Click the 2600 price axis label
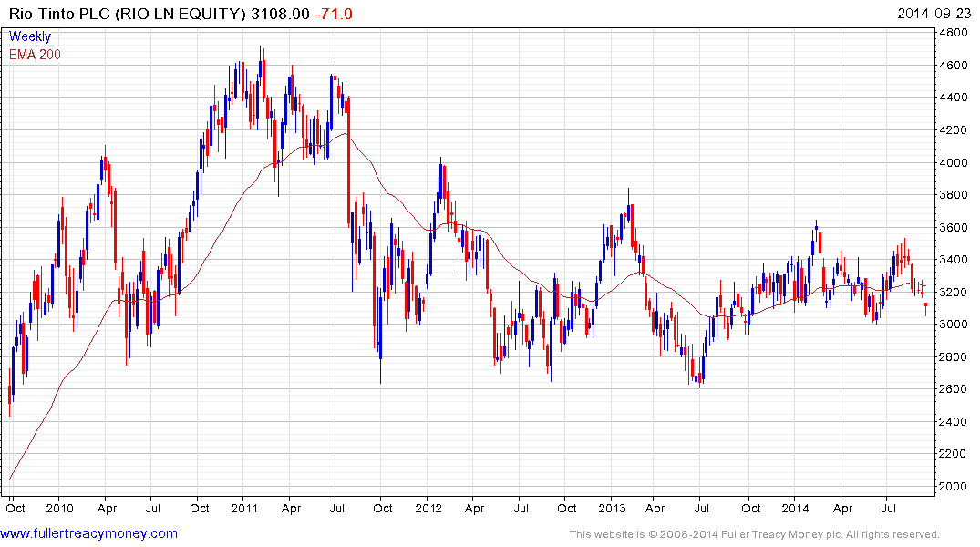The image size is (980, 547). pyautogui.click(x=954, y=389)
